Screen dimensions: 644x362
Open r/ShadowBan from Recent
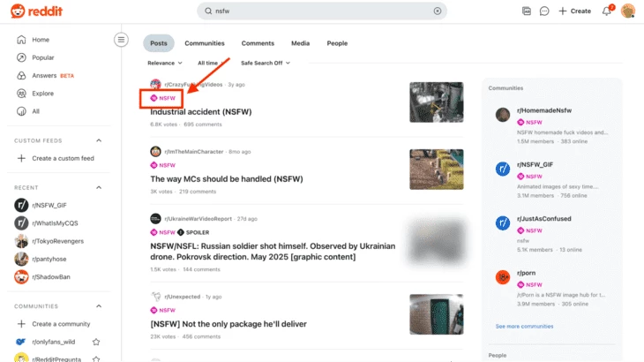point(51,277)
